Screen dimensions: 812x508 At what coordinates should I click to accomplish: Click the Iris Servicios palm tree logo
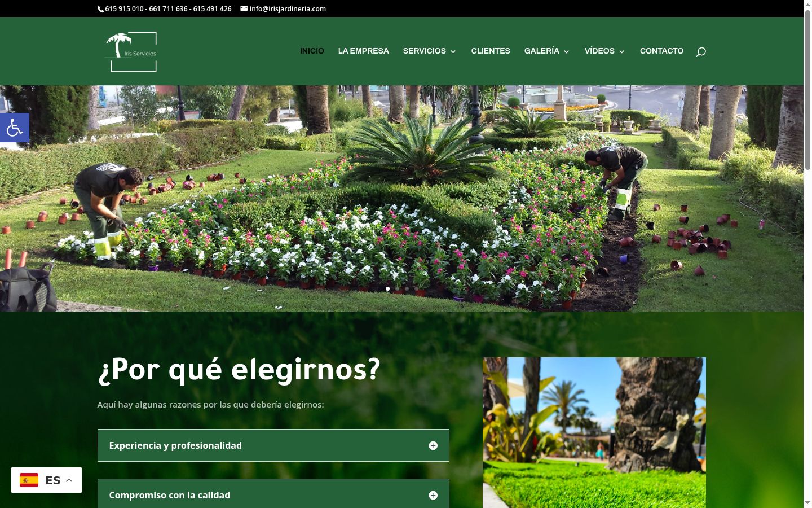tap(131, 52)
